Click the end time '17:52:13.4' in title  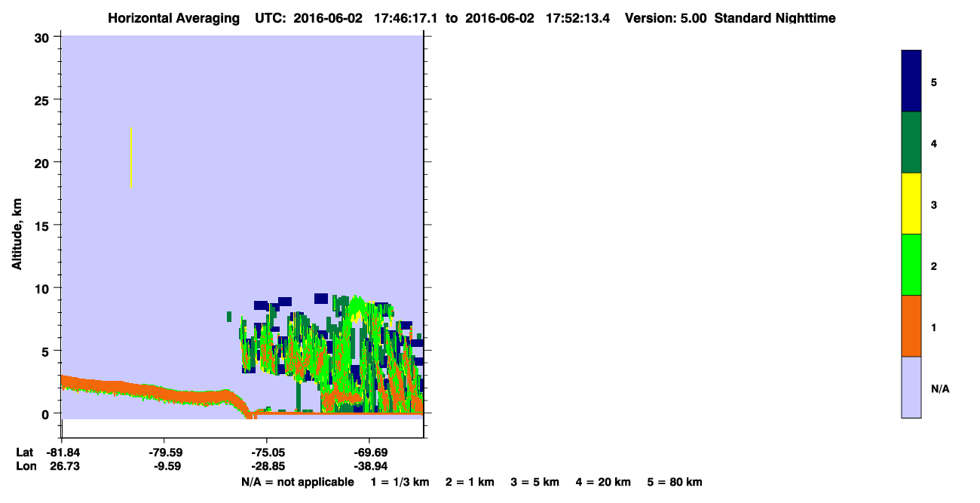click(577, 18)
